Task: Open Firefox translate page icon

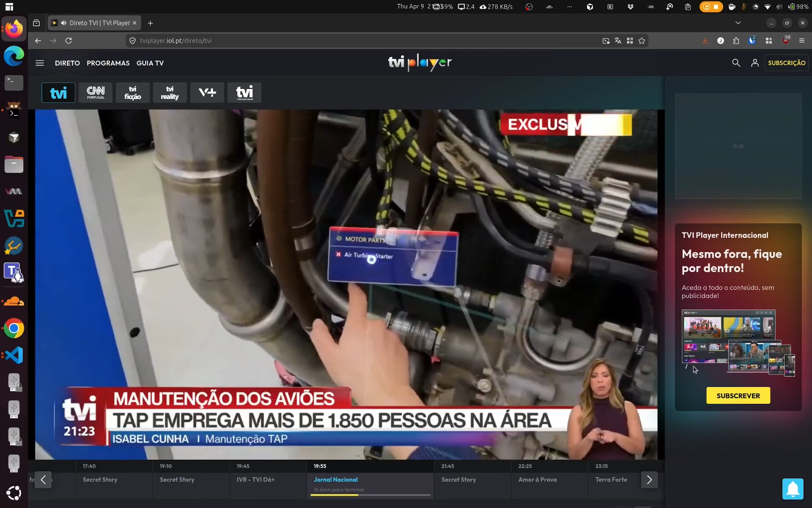Action: pos(618,41)
